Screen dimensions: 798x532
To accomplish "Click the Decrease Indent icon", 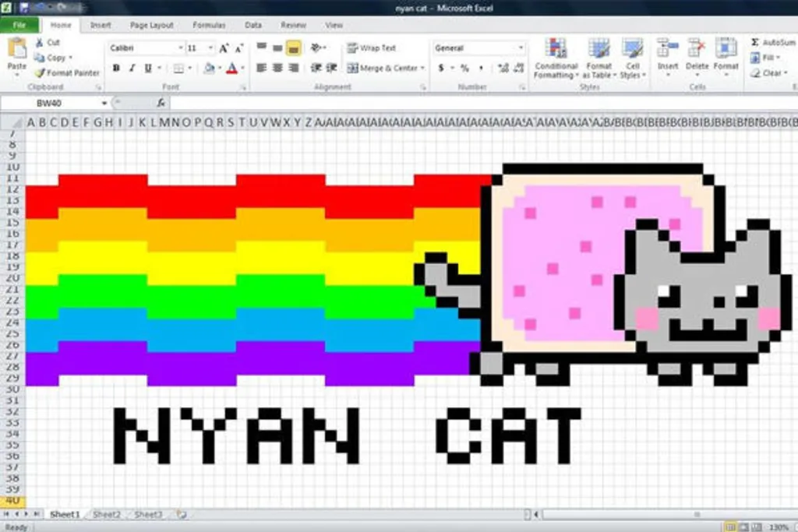I will [x=316, y=68].
